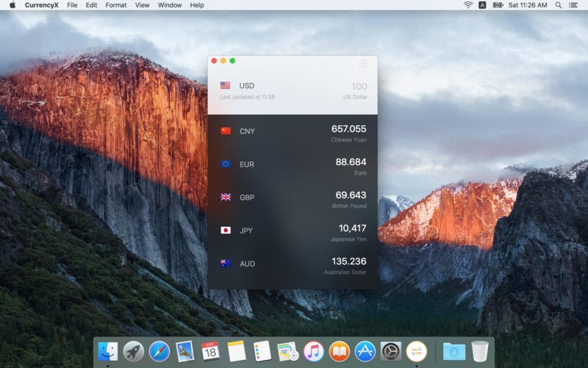Click the EUR currency code
The width and height of the screenshot is (588, 368).
coord(247,164)
